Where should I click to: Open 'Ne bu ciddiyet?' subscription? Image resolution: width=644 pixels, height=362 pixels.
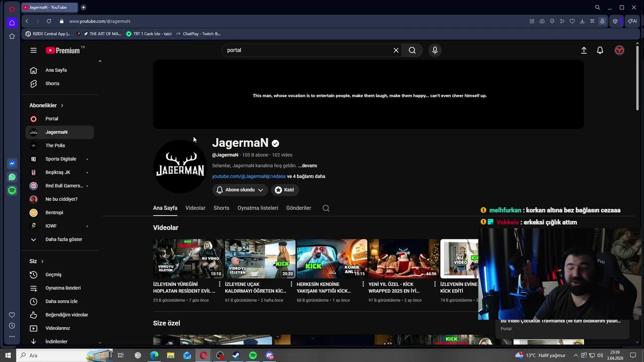(59, 199)
